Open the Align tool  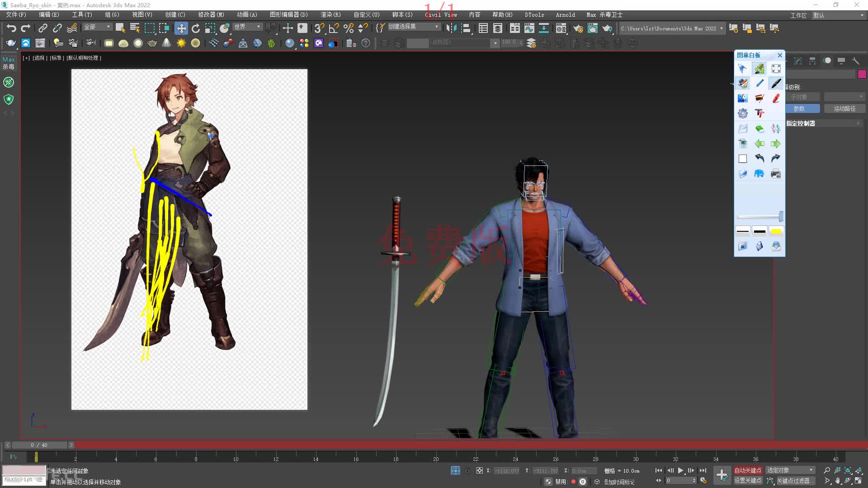466,28
